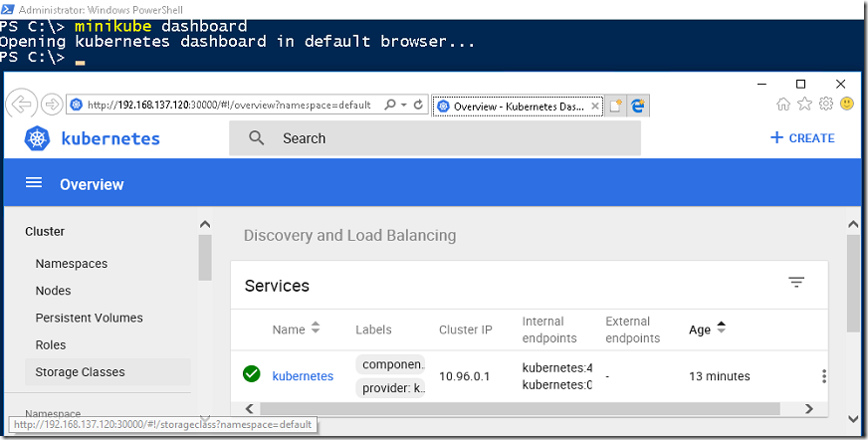Click the Cluster IP value 10.96.0.1
The height and width of the screenshot is (440, 868).
(x=465, y=376)
